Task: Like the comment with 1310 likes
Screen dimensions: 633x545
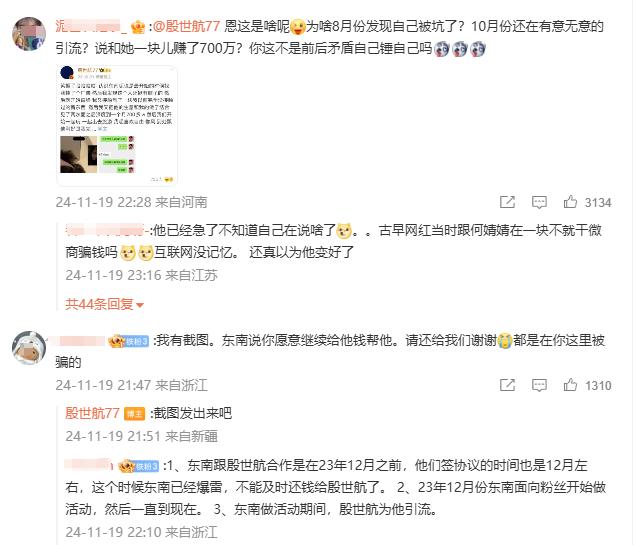Action: point(570,385)
